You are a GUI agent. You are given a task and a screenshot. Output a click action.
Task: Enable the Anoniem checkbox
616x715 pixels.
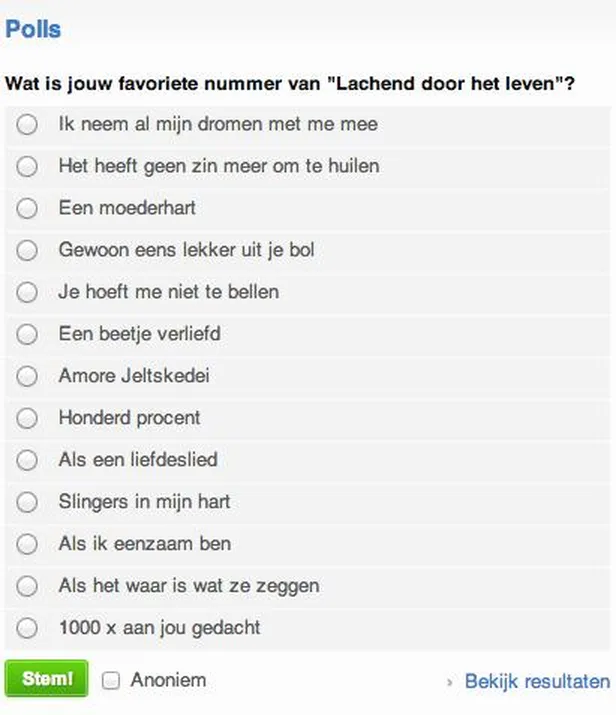click(x=112, y=681)
